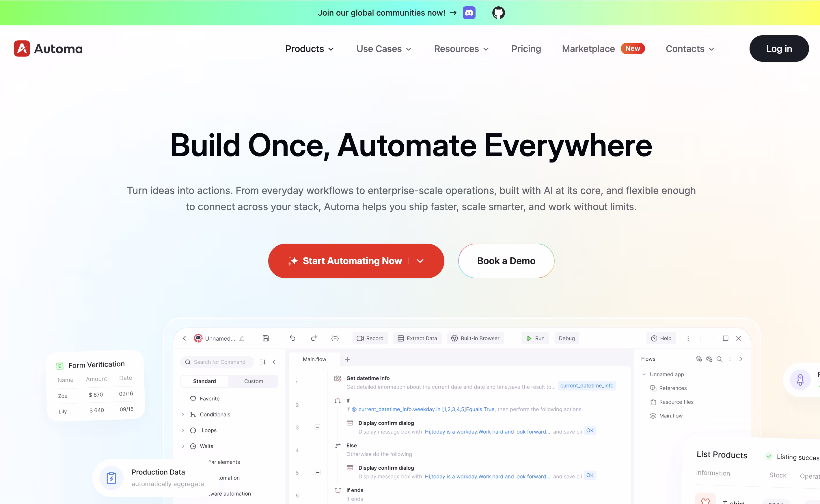Click the undo arrow icon

[292, 338]
